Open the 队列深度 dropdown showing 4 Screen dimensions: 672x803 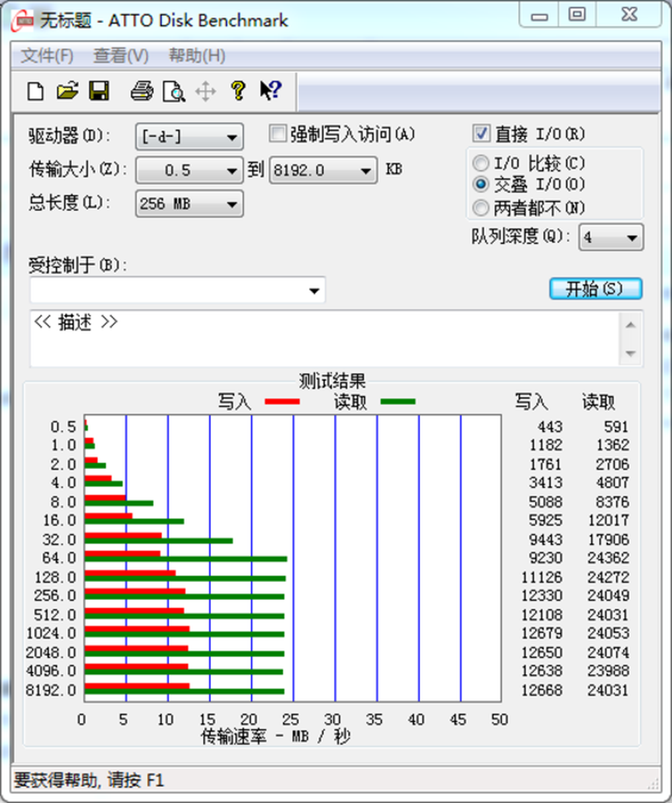pyautogui.click(x=611, y=237)
